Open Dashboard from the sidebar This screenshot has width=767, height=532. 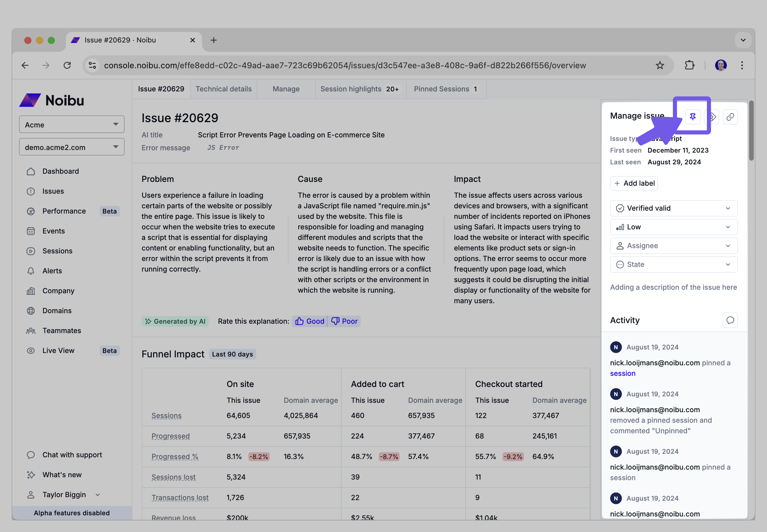click(x=60, y=171)
